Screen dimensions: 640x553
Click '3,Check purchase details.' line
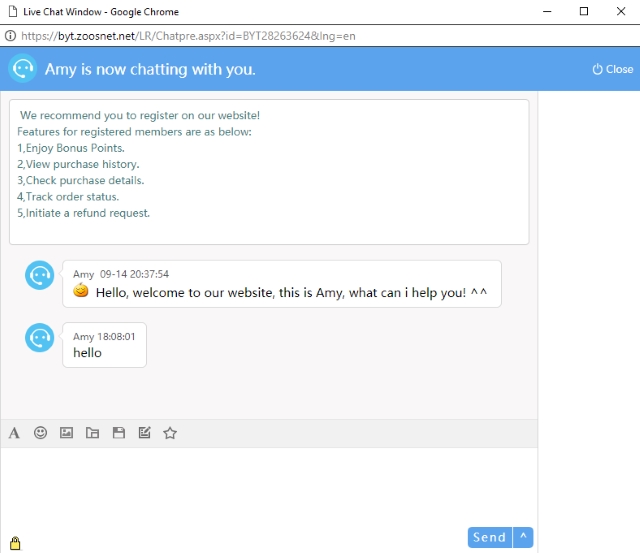click(x=80, y=180)
